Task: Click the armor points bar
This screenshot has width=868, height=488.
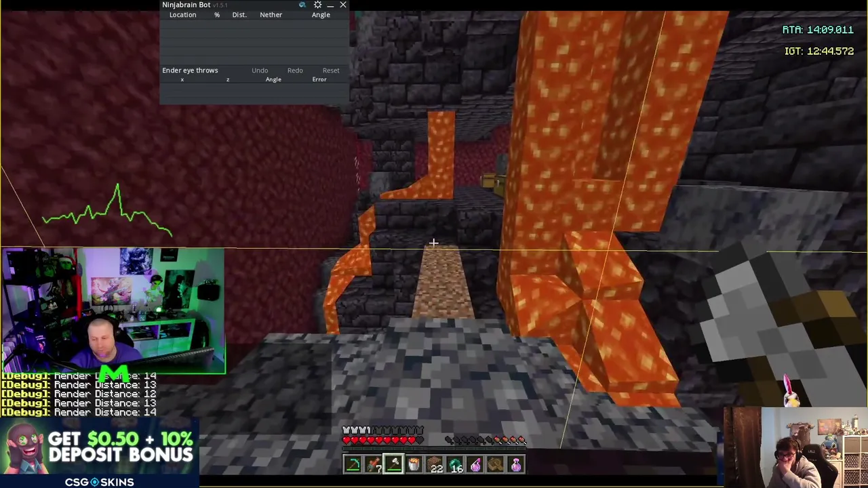Action: [382, 431]
